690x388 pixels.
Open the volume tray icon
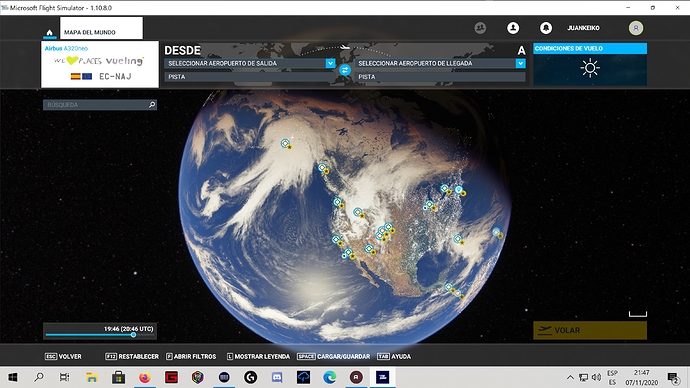[x=596, y=377]
